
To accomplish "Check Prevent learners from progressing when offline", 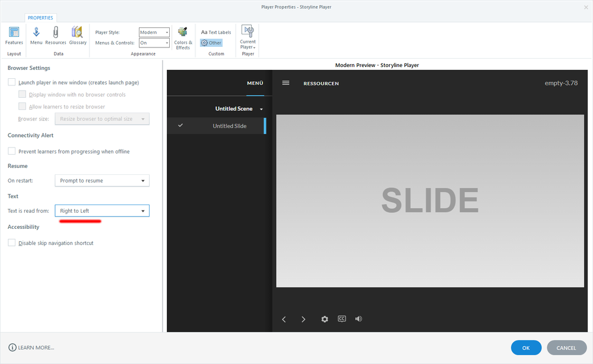I will click(x=12, y=152).
